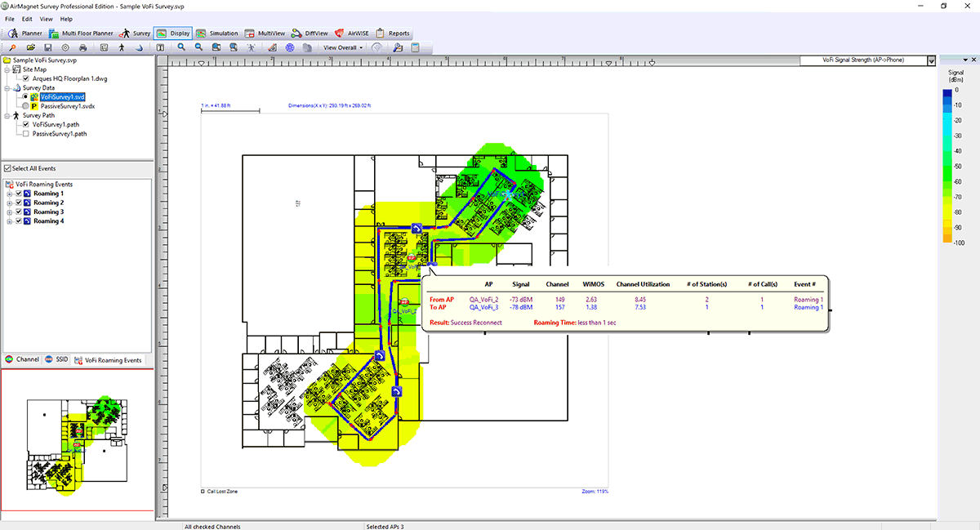The height and width of the screenshot is (530, 980).
Task: Open the Planner view
Action: pyautogui.click(x=25, y=33)
